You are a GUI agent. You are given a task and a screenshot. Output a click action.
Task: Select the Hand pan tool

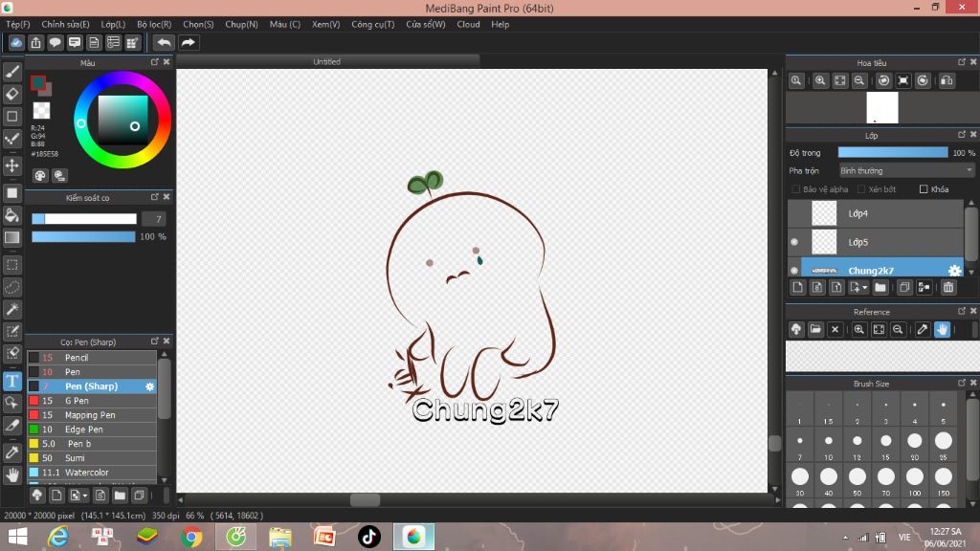(x=11, y=474)
